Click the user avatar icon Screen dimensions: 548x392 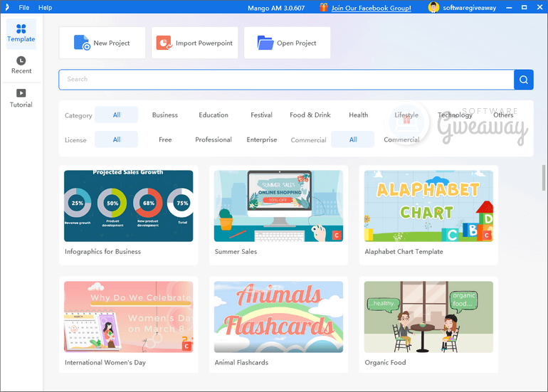433,7
